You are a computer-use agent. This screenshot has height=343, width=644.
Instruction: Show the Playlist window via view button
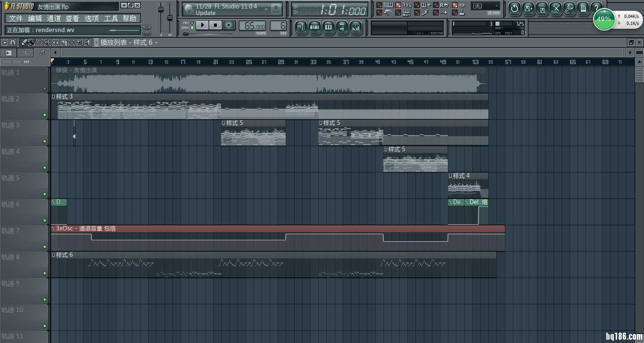tap(301, 27)
